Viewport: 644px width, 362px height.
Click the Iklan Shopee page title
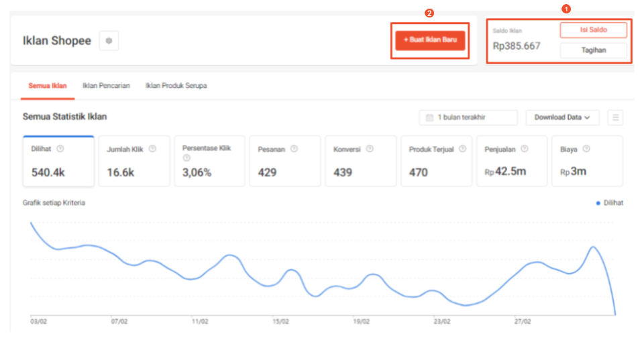coord(56,41)
